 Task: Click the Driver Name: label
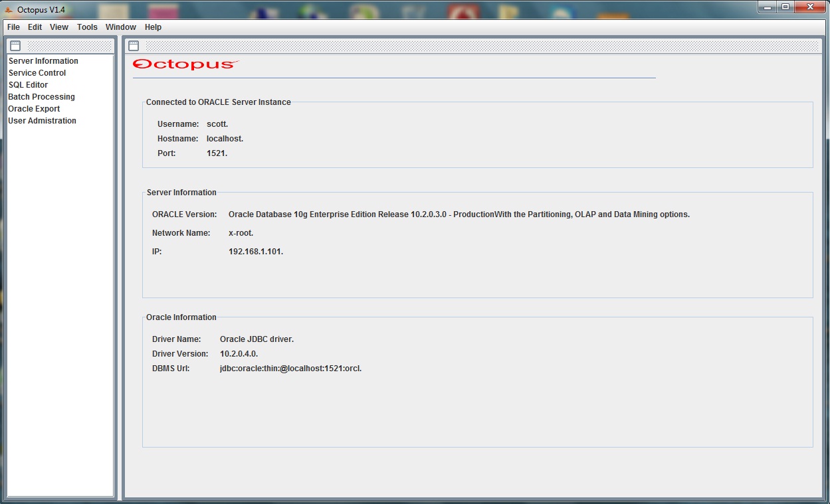(177, 339)
